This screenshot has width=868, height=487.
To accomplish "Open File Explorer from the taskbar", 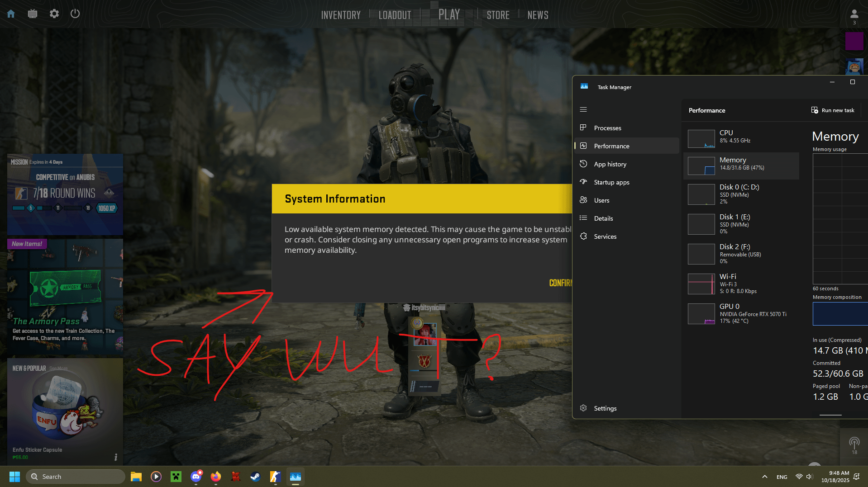I will point(136,477).
